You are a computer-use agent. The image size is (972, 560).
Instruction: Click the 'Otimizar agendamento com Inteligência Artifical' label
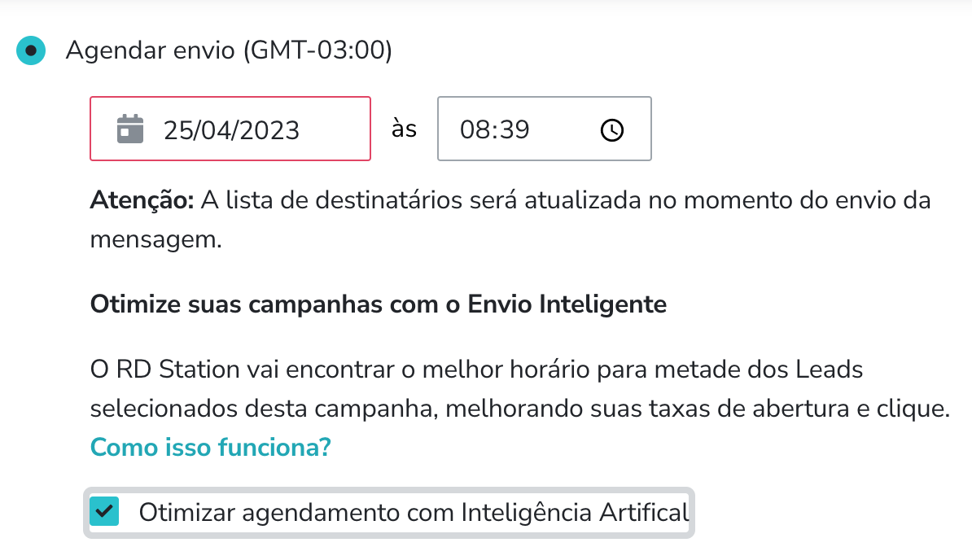coord(414,513)
